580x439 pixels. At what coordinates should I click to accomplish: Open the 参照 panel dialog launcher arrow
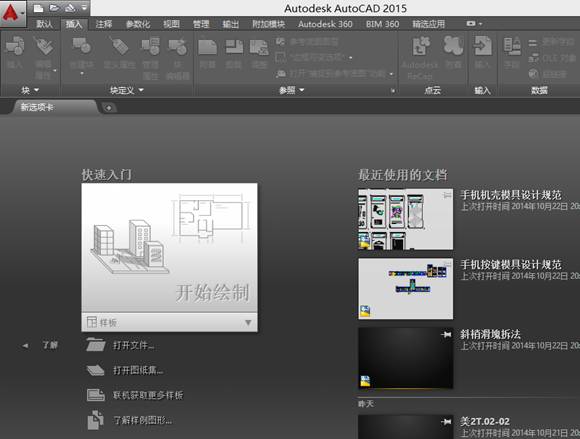tap(393, 90)
